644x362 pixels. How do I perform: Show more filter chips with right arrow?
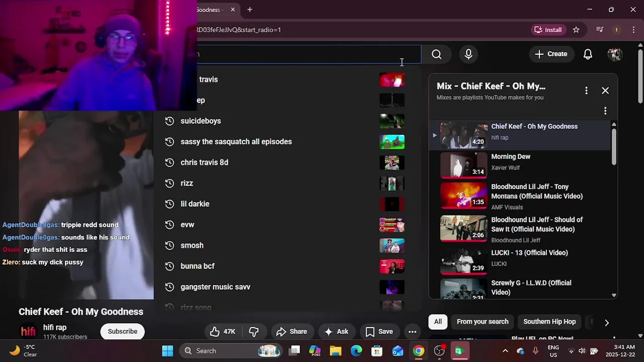[x=607, y=322]
